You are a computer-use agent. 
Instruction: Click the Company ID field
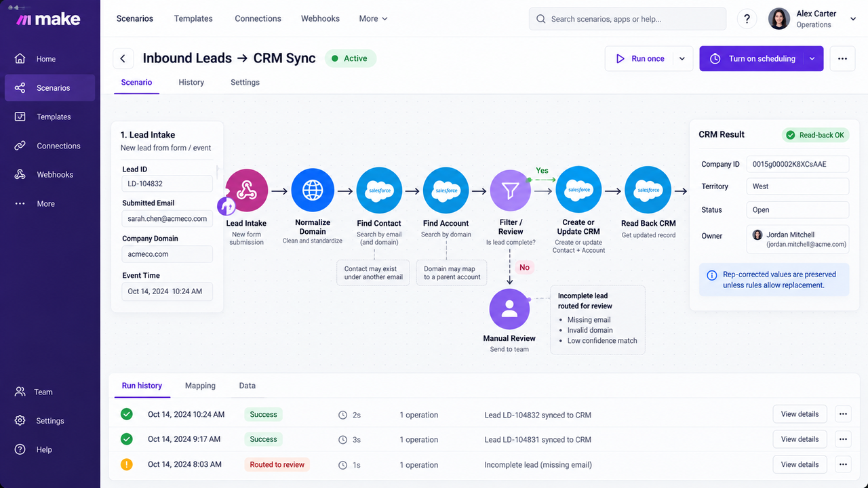797,164
